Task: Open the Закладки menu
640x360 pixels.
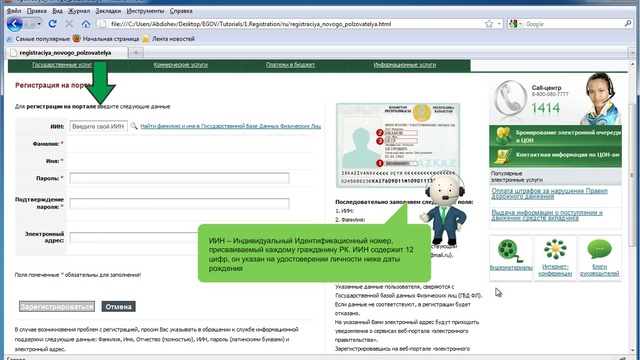Action: coord(108,11)
